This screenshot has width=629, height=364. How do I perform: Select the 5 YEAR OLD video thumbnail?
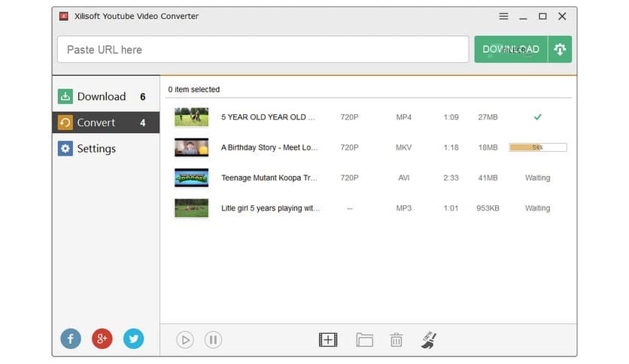tap(191, 117)
